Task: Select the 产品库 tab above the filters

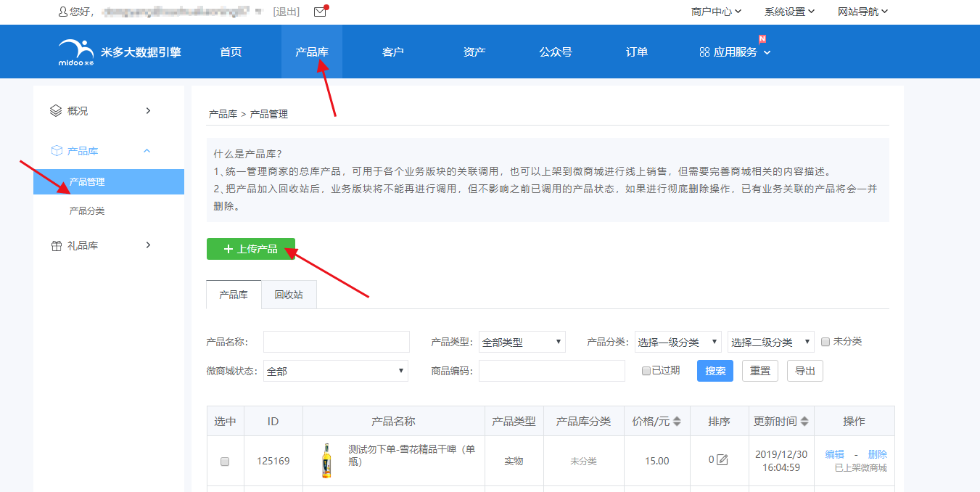Action: coord(234,295)
